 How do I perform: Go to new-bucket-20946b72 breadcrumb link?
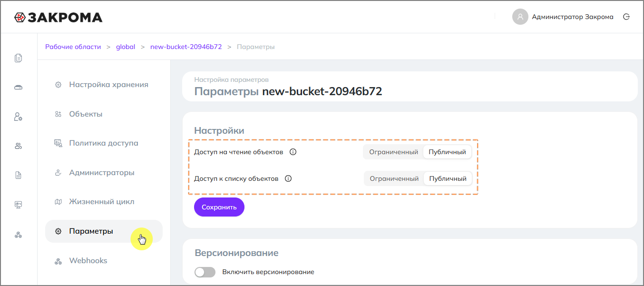click(x=186, y=47)
